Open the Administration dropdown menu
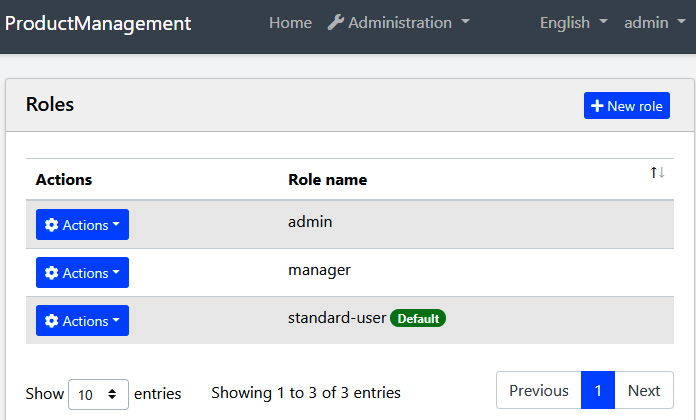This screenshot has width=696, height=420. click(399, 22)
